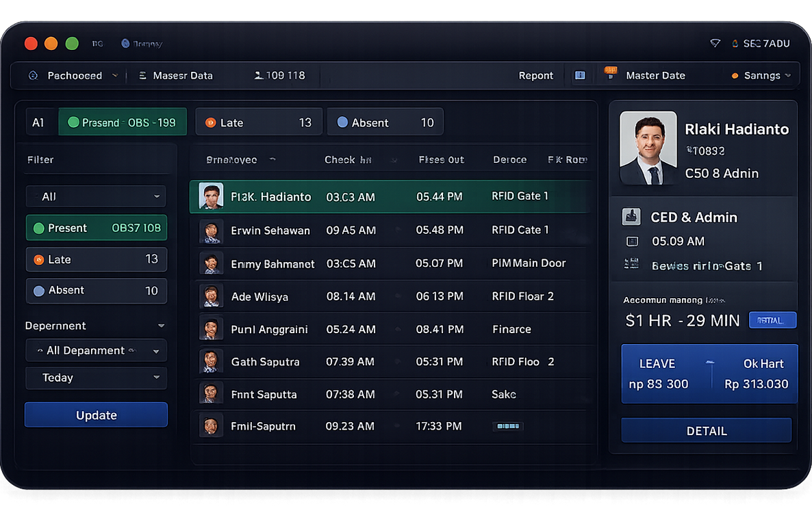Select the Absent filter in the sidebar
Image resolution: width=812 pixels, height=513 pixels.
point(96,291)
